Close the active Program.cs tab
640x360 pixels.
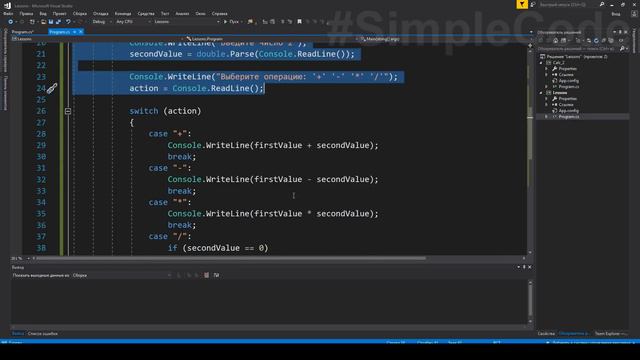(81, 32)
